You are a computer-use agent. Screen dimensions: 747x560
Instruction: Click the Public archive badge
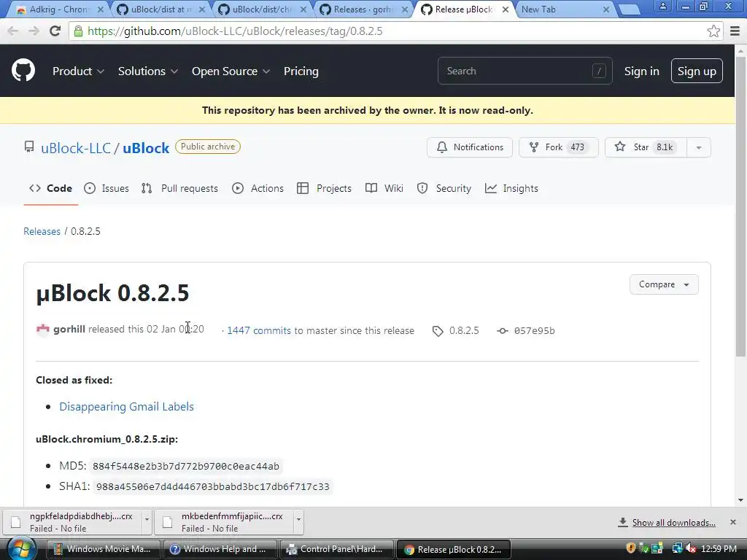point(208,147)
